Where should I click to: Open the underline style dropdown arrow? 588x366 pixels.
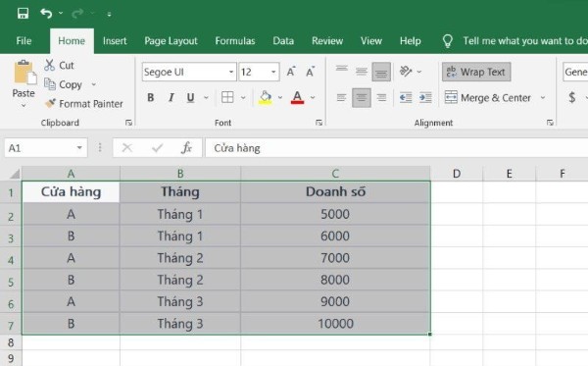206,97
